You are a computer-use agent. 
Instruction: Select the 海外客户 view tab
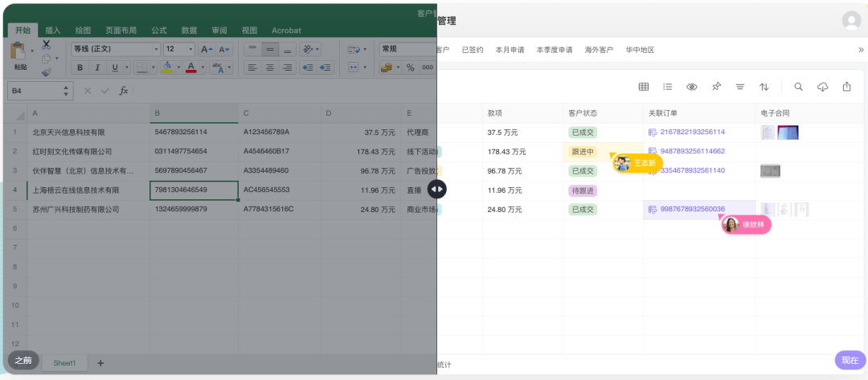pos(598,50)
